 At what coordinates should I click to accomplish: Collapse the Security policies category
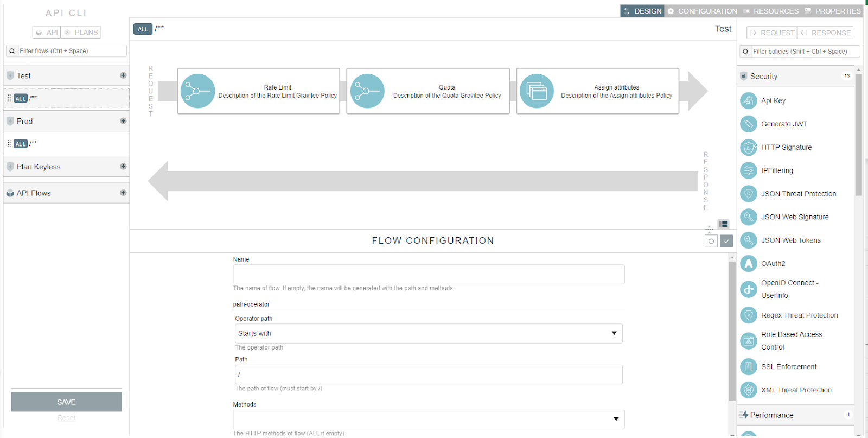pyautogui.click(x=795, y=77)
